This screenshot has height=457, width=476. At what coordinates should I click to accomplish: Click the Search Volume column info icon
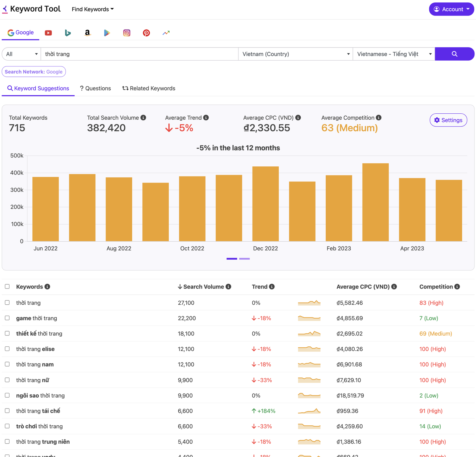228,287
